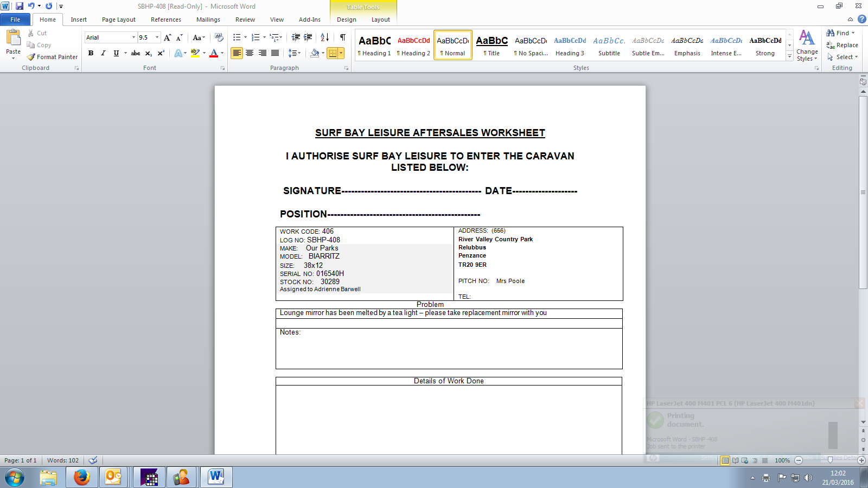Show or hide paragraph marks

point(343,37)
